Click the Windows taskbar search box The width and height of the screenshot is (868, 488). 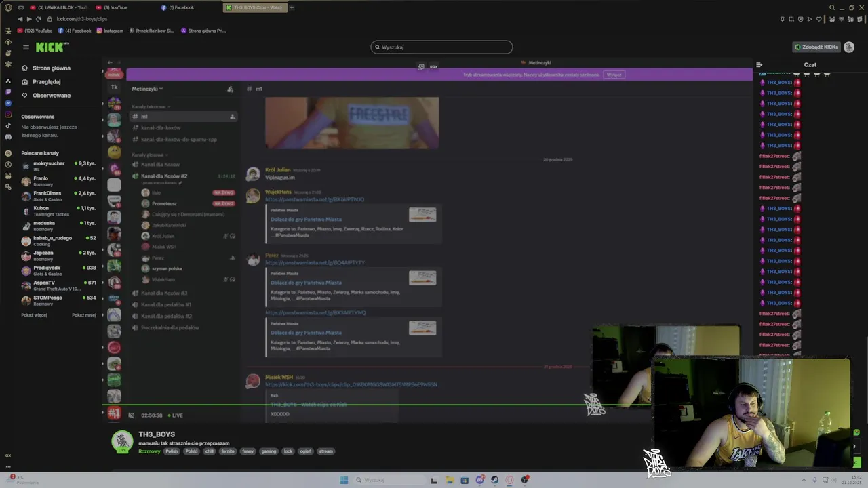(x=388, y=480)
